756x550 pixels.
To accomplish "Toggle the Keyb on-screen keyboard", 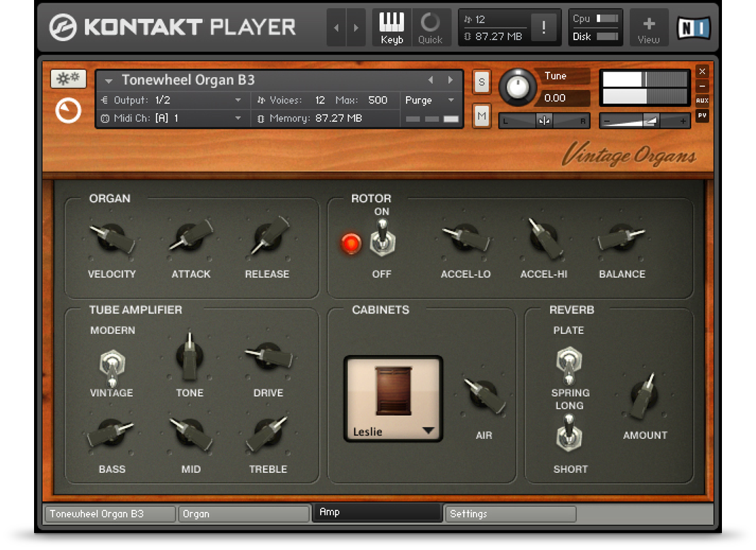I will click(x=392, y=27).
